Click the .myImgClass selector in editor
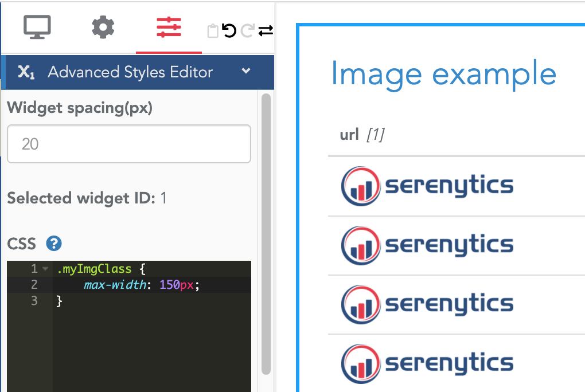This screenshot has width=585, height=392. 94,269
